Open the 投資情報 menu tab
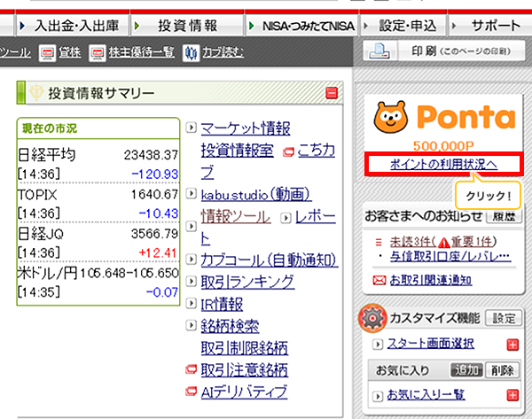This screenshot has height=419, width=532. 187,26
